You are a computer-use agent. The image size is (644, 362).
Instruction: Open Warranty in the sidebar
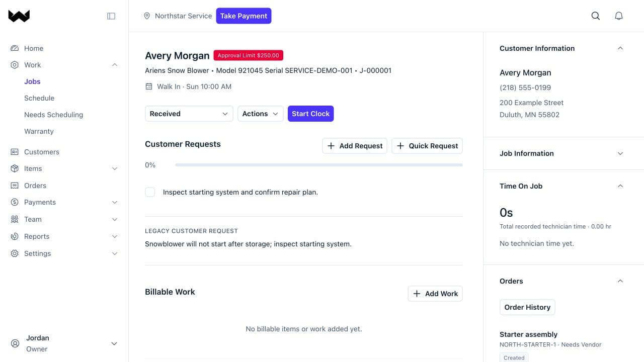click(x=39, y=131)
